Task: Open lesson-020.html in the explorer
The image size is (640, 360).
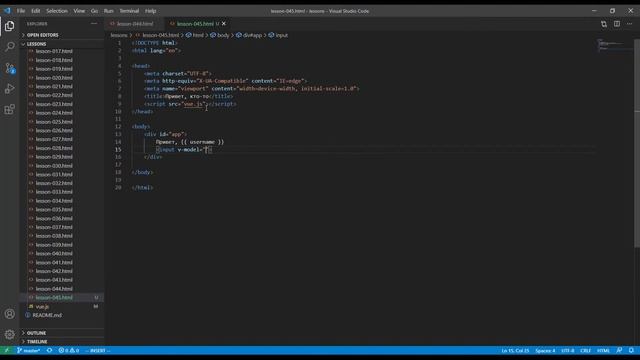Action: click(x=54, y=78)
